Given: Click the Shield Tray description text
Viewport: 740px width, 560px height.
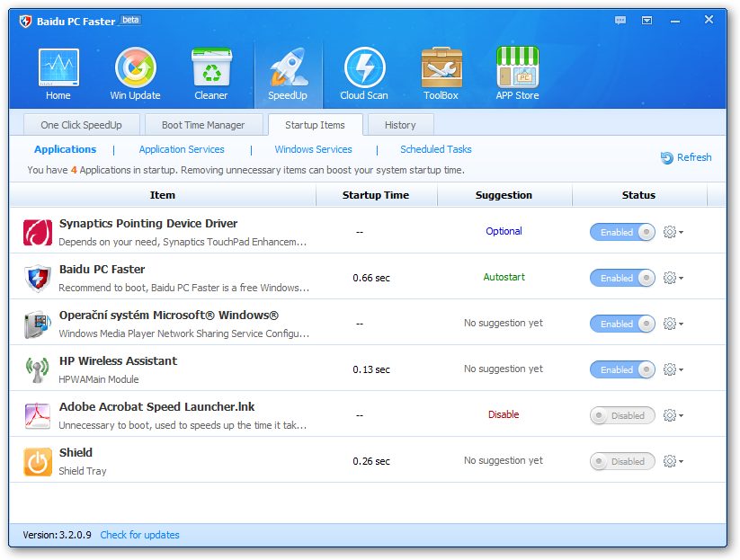Looking at the screenshot, I should [x=83, y=471].
